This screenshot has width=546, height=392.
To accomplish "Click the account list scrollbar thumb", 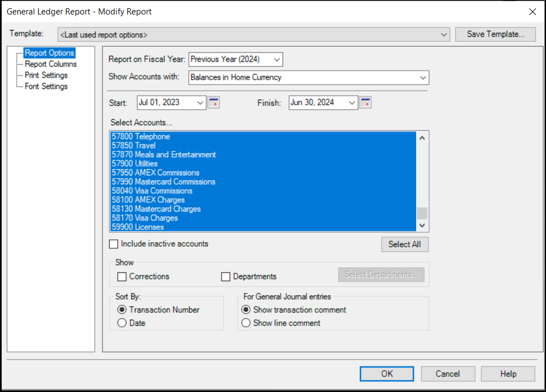I will 422,213.
